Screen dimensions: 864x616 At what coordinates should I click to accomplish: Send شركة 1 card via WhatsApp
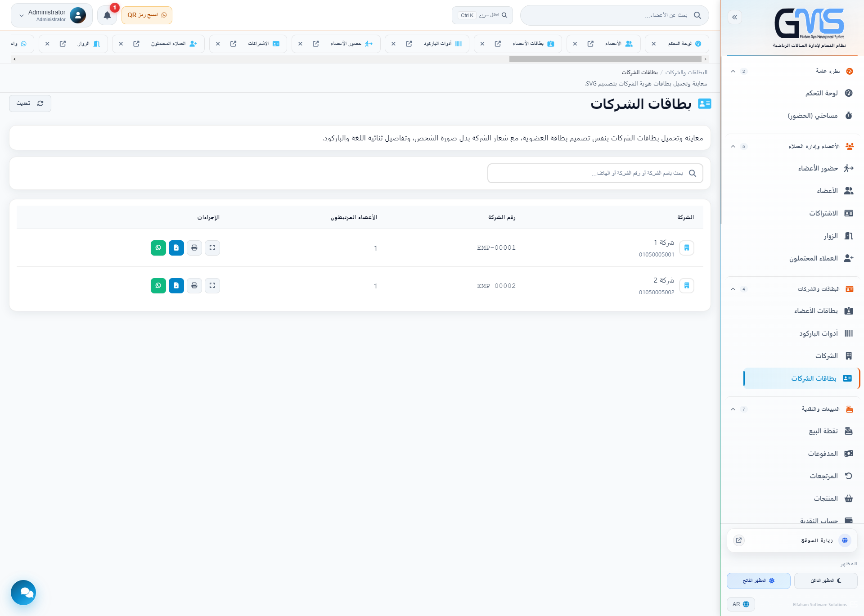(x=158, y=248)
